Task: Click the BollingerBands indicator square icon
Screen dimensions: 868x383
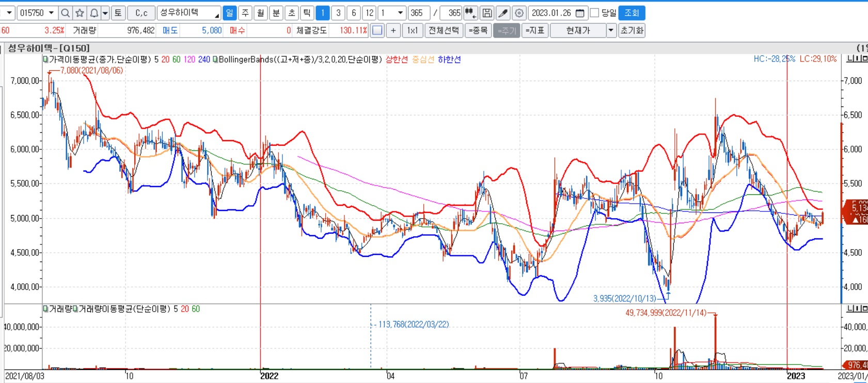Action: click(x=215, y=59)
